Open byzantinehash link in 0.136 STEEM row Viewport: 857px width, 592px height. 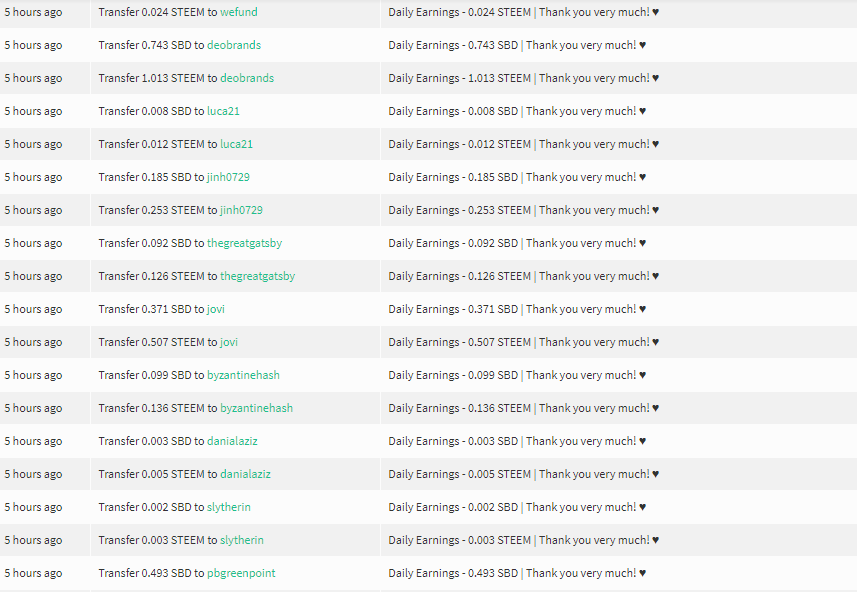click(257, 408)
